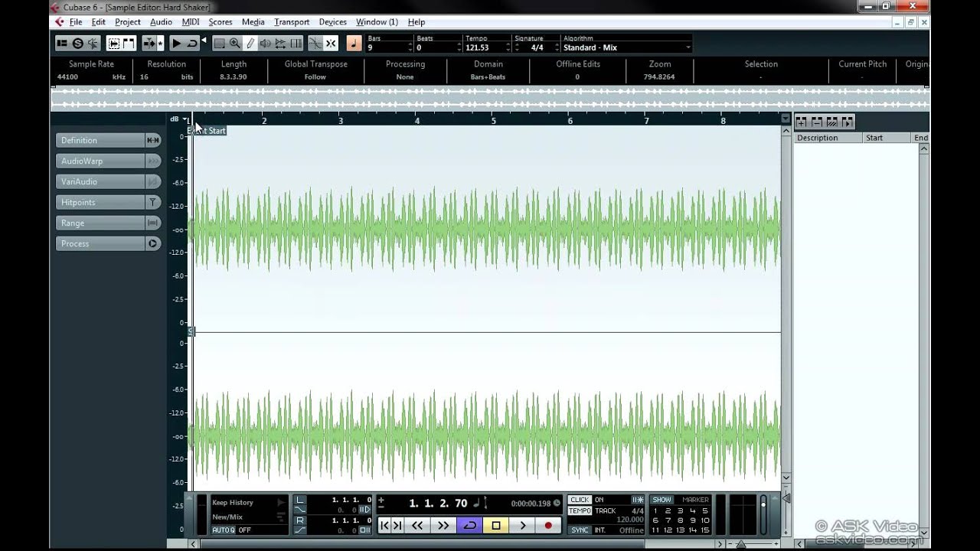Toggle Musical Mode note button
The height and width of the screenshot is (551, 980).
click(354, 44)
